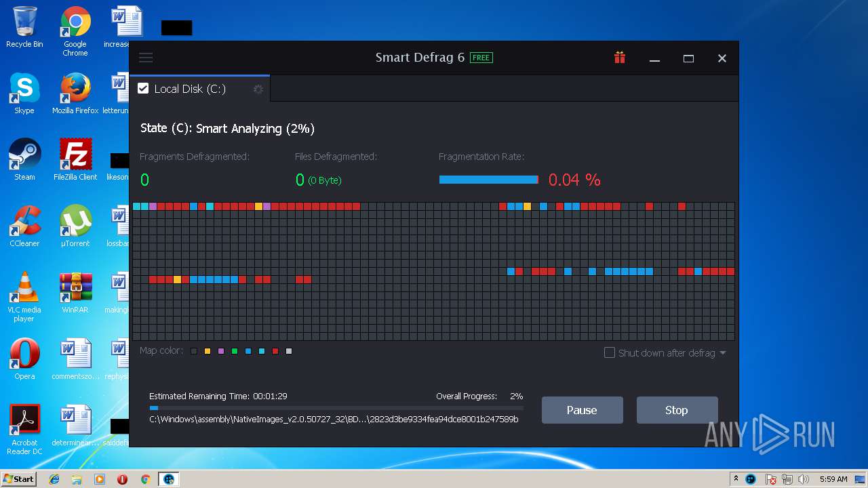
Task: Click Estimated Remaining Time 00:01:29
Action: coord(218,396)
